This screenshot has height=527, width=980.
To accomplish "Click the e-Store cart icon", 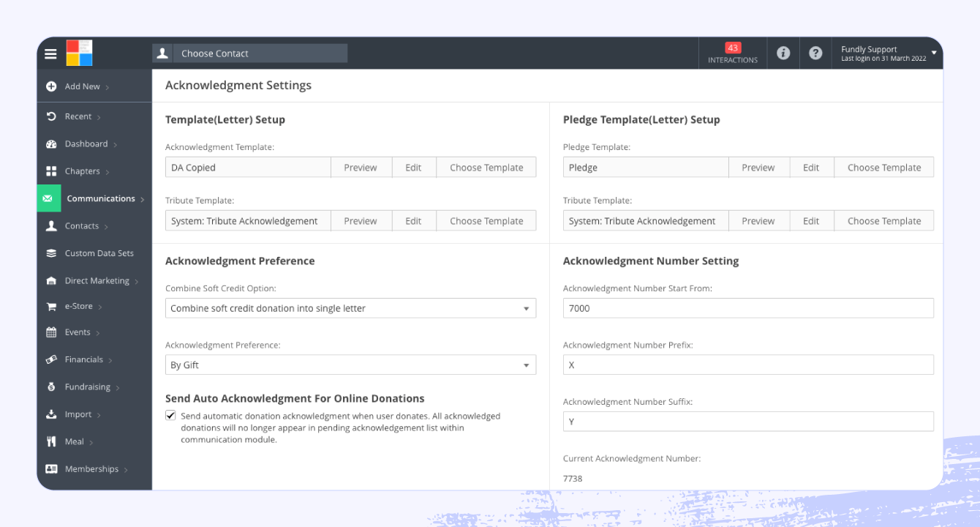I will tap(51, 307).
